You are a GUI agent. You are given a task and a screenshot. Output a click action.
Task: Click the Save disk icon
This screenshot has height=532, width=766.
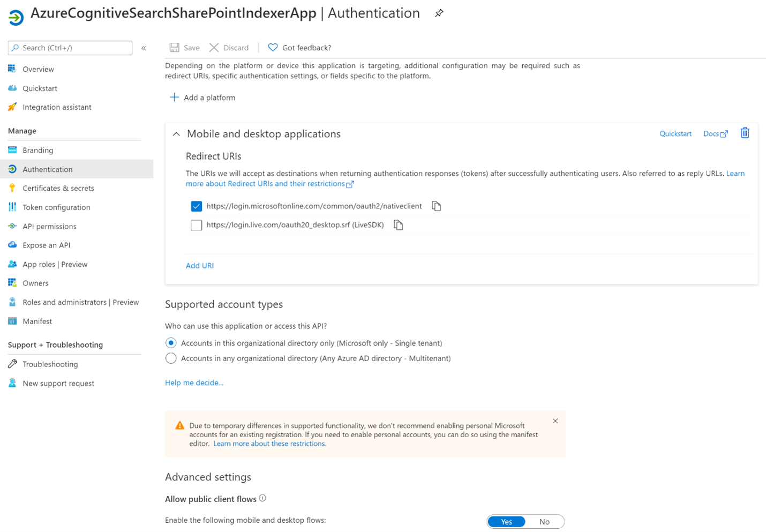pos(175,48)
